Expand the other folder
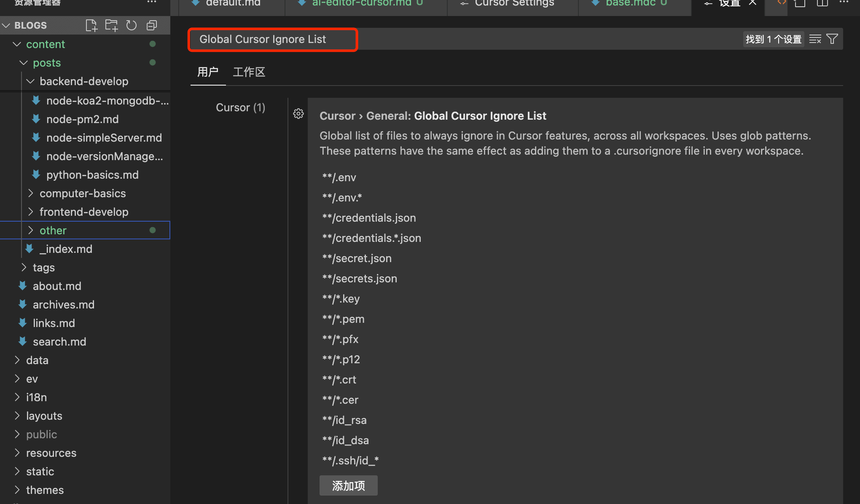The width and height of the screenshot is (860, 504). tap(85, 231)
